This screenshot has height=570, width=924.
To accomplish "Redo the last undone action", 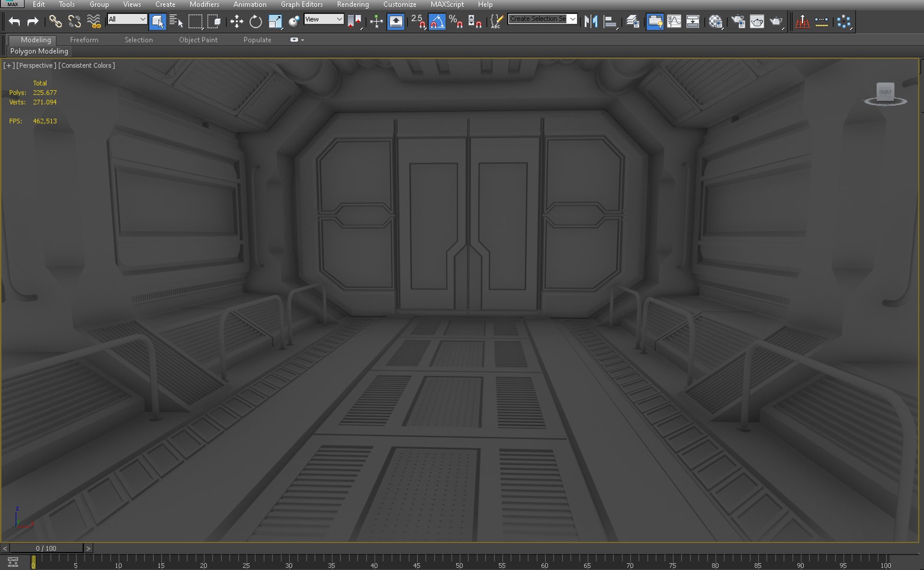I will (x=33, y=22).
